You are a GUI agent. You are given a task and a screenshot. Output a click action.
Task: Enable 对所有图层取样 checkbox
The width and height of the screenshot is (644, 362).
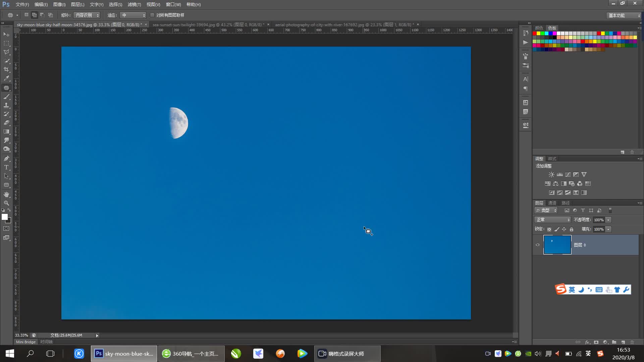[x=152, y=15]
